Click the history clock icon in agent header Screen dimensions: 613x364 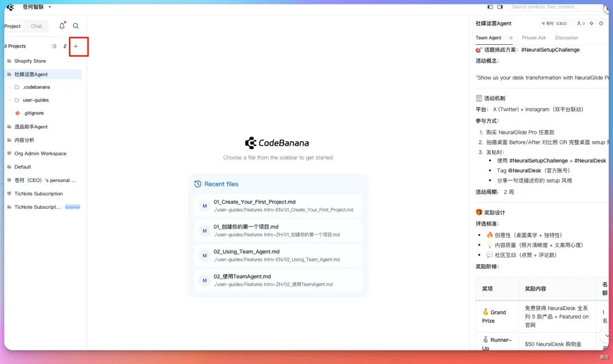tap(601, 24)
